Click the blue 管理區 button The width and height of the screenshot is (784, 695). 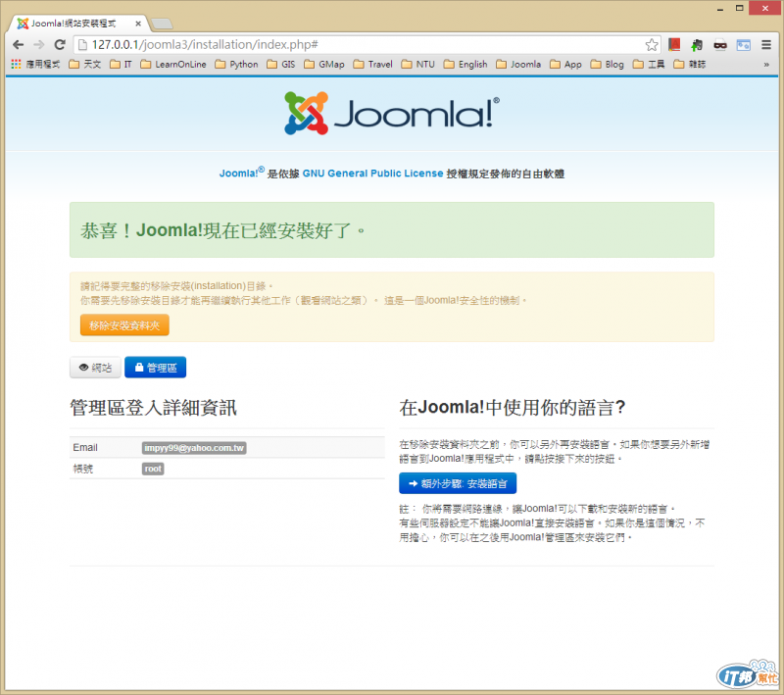[x=156, y=368]
